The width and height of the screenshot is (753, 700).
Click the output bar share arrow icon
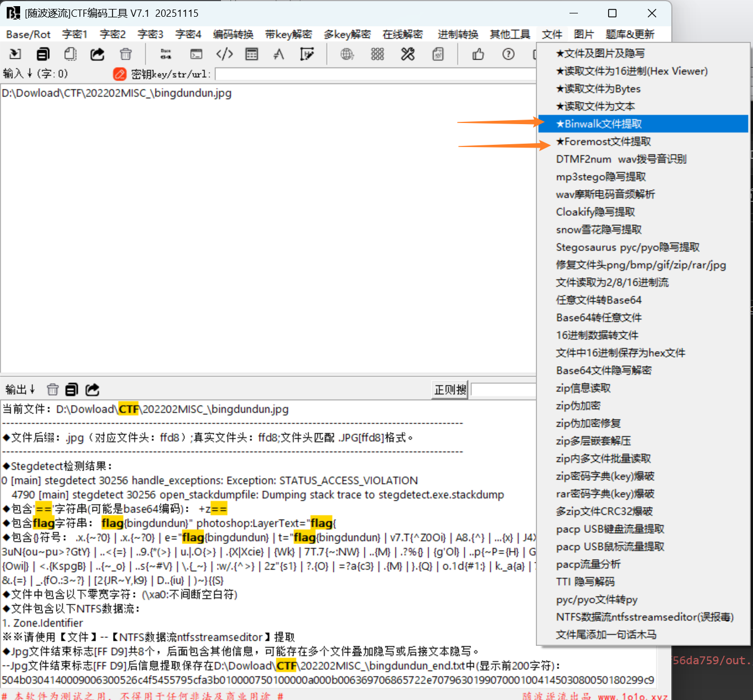pyautogui.click(x=92, y=390)
